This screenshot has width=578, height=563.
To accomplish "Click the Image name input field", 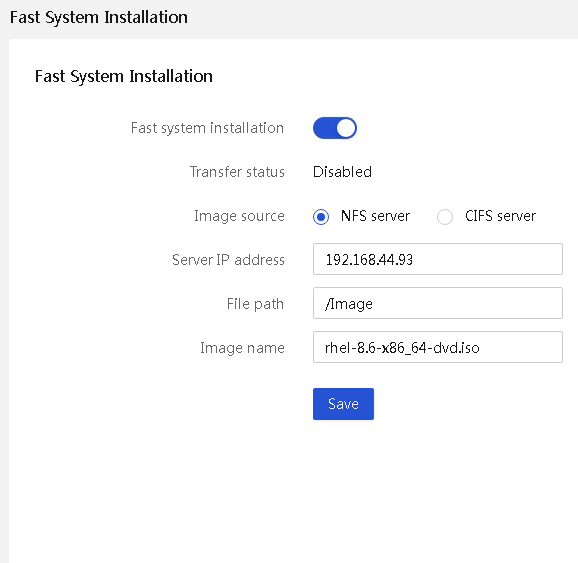I will (x=438, y=347).
